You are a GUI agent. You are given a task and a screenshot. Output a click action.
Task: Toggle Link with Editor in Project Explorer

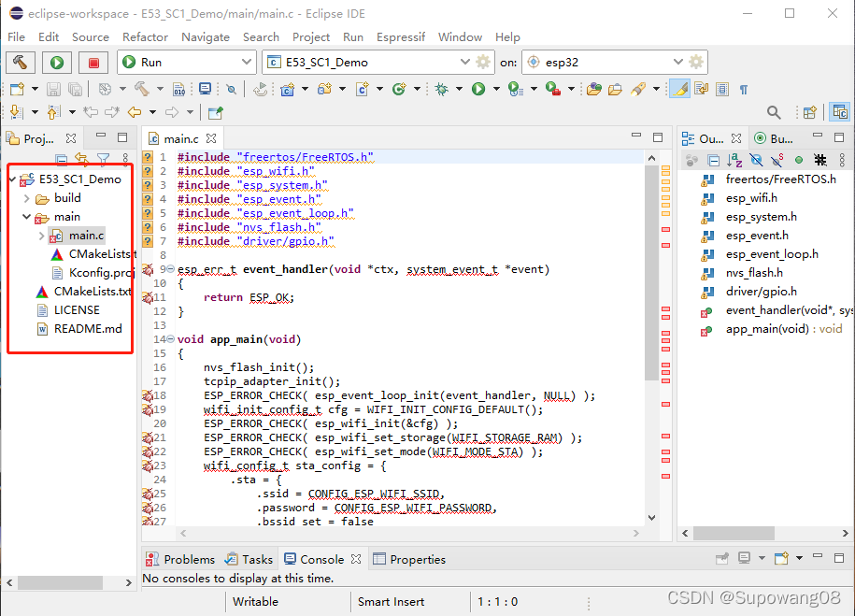pos(82,159)
